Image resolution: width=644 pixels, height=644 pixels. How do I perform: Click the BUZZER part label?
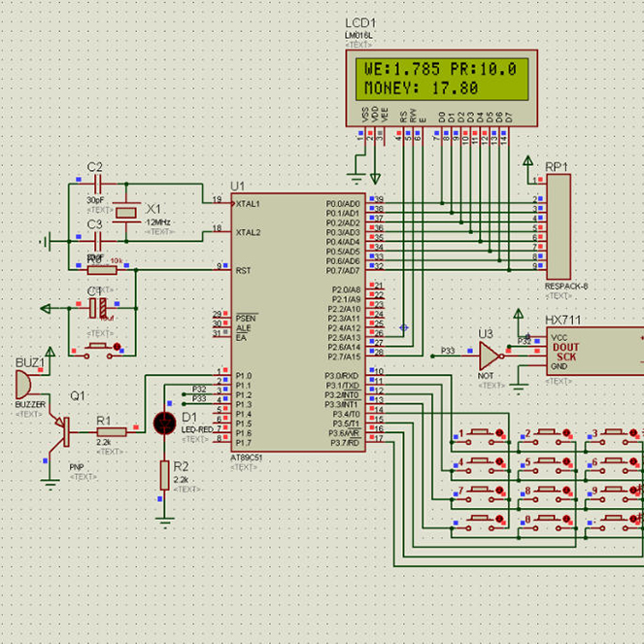tap(30, 404)
